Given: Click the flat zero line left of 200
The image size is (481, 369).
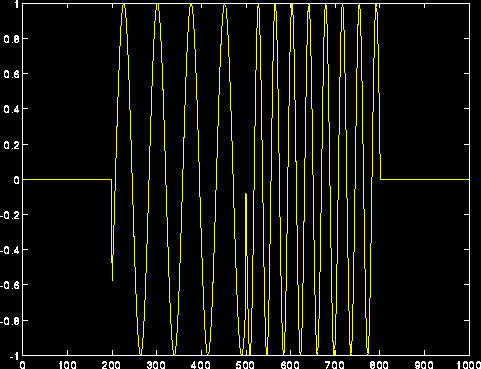Looking at the screenshot, I should (67, 180).
